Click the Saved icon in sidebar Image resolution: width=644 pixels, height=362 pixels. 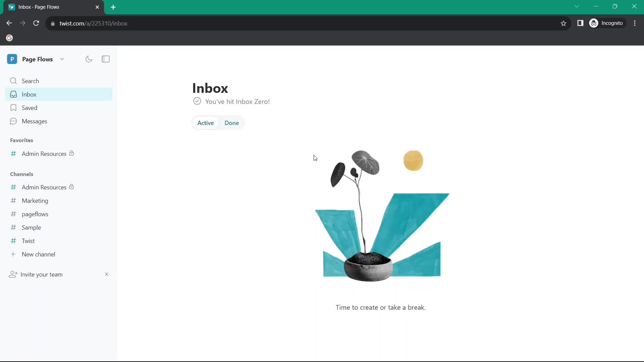pos(13,107)
